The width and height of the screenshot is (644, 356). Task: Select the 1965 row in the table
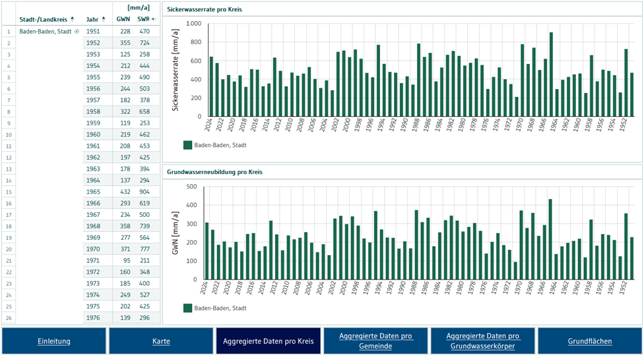coord(93,192)
